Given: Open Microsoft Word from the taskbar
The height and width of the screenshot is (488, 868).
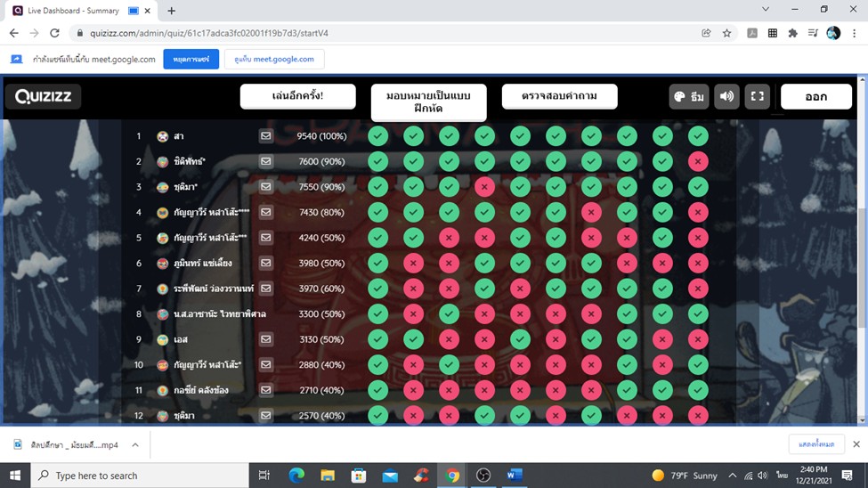Looking at the screenshot, I should [514, 476].
